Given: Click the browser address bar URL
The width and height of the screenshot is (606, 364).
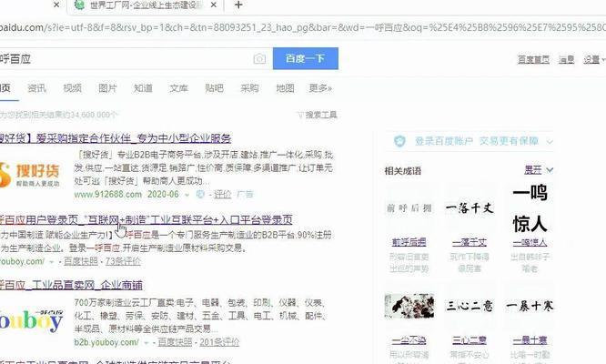Looking at the screenshot, I should click(x=303, y=27).
